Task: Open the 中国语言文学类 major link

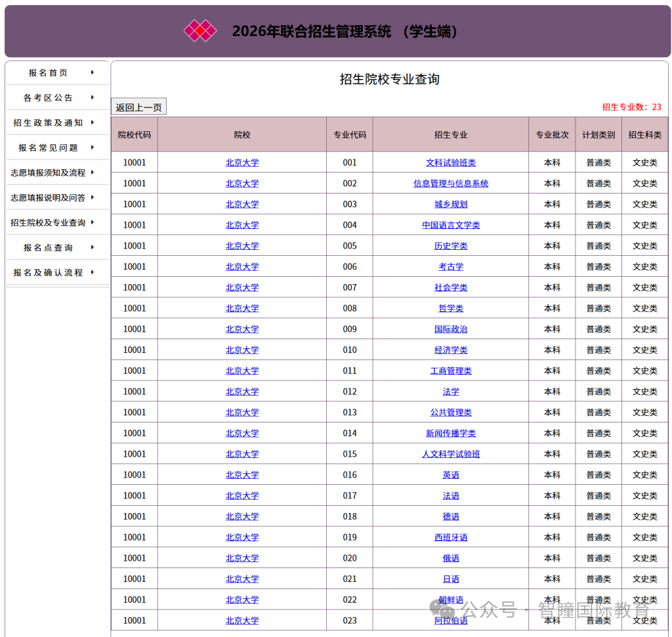Action: coord(450,225)
